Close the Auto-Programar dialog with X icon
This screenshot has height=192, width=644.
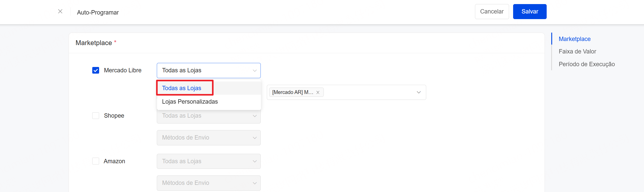click(60, 11)
